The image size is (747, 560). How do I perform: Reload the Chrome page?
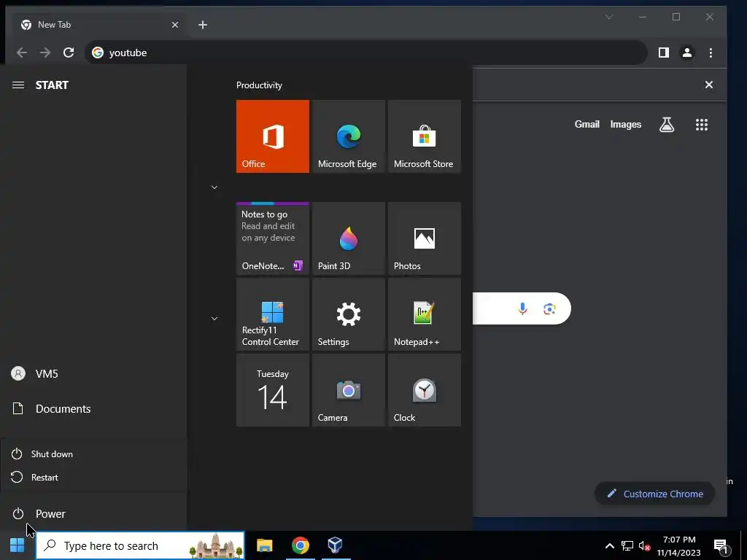pyautogui.click(x=69, y=52)
